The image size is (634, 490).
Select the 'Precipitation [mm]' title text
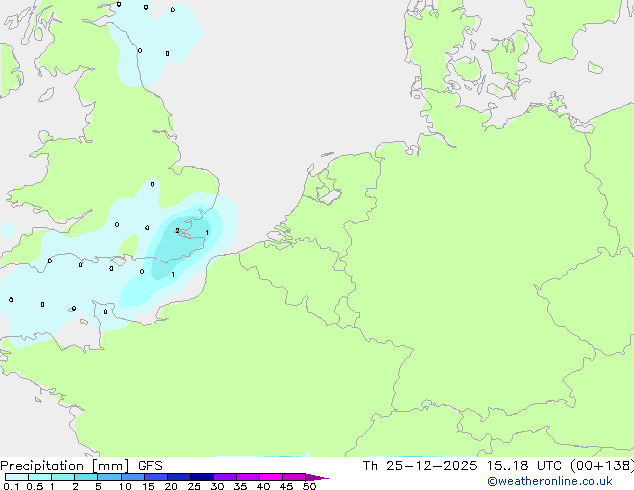[65, 466]
